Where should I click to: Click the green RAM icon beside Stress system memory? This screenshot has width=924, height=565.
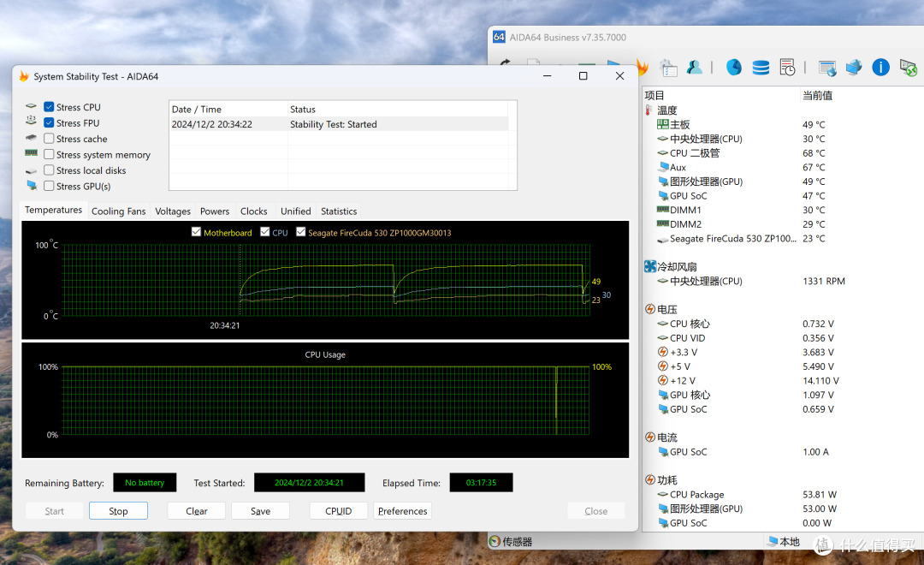32,153
